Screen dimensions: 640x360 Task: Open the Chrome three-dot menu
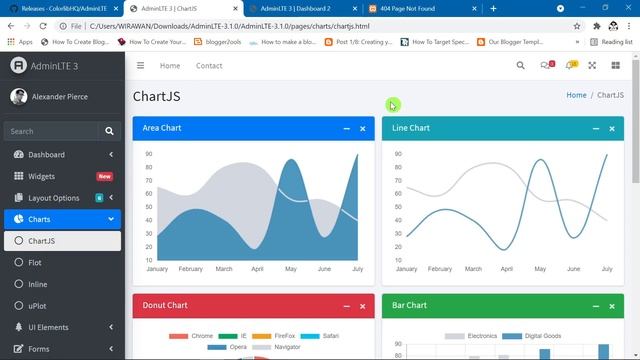pyautogui.click(x=629, y=26)
